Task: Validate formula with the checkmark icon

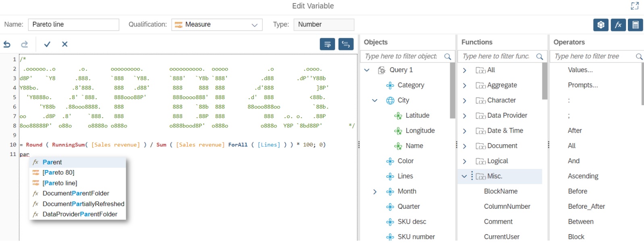Action: coord(47,44)
